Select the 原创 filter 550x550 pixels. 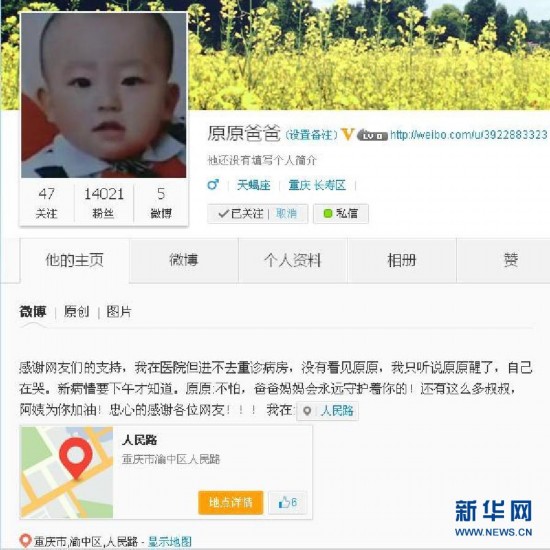tap(76, 311)
